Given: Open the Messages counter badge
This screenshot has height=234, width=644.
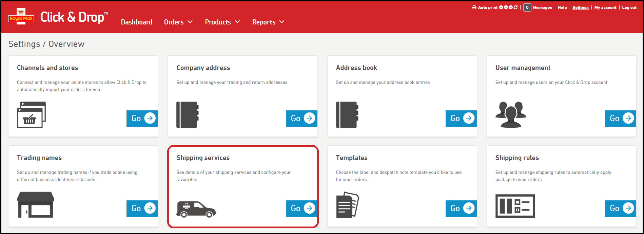Looking at the screenshot, I should click(527, 7).
